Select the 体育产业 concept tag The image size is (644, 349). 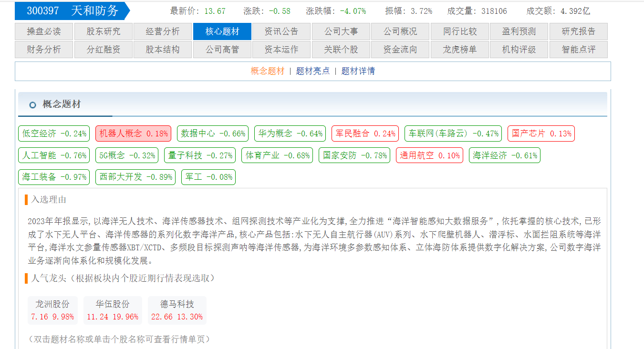[x=277, y=155]
